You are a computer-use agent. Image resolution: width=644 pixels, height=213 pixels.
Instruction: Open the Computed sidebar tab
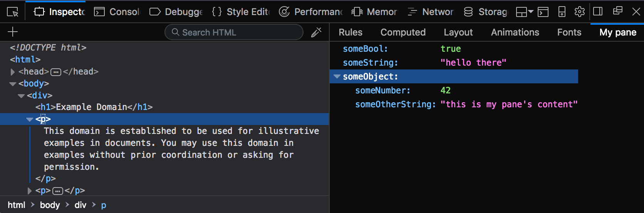[403, 32]
